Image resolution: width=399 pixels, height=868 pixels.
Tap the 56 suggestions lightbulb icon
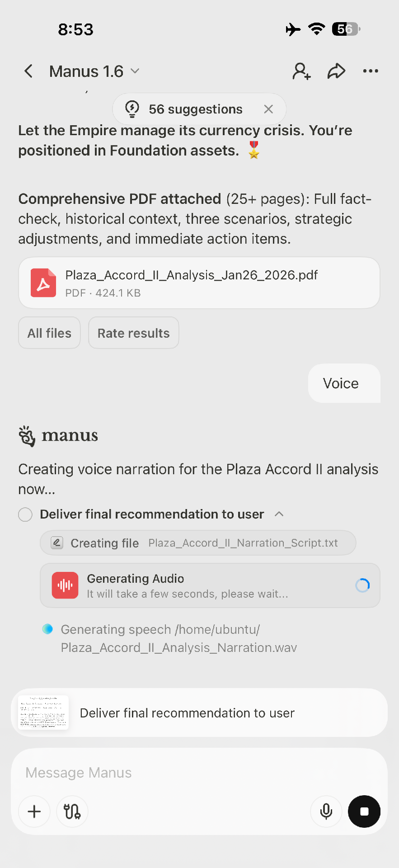tap(132, 109)
